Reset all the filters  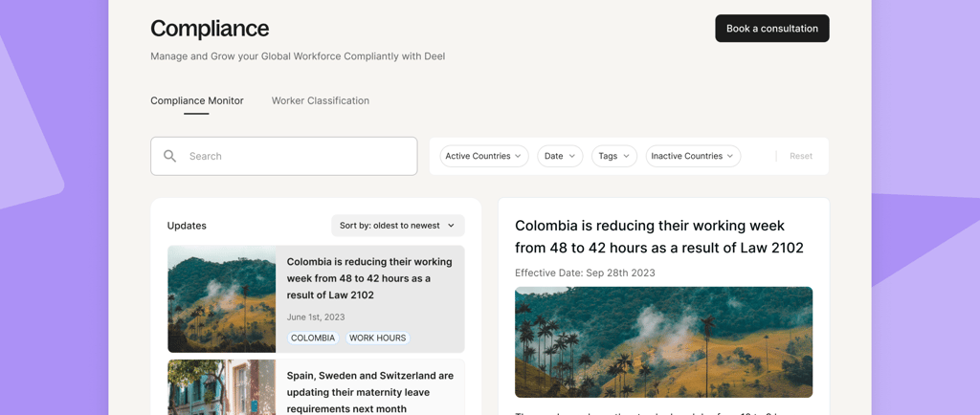click(x=801, y=156)
